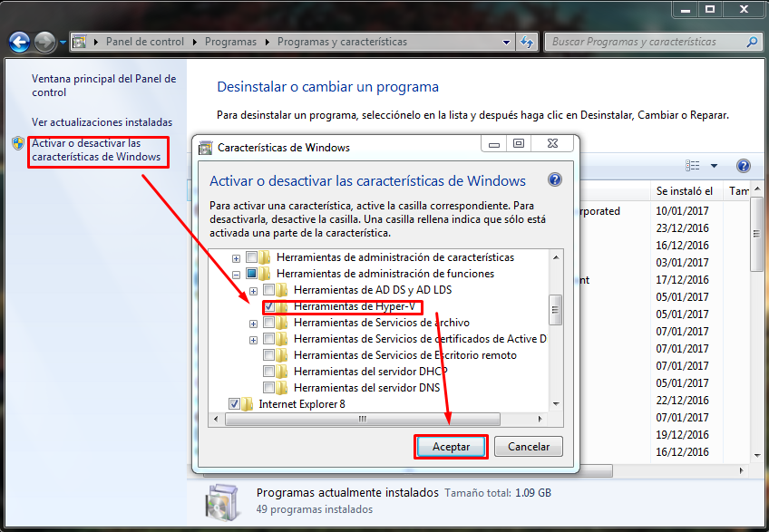The width and height of the screenshot is (769, 532).
Task: Click the folder icon for Internet Explorer 8
Action: [x=247, y=404]
